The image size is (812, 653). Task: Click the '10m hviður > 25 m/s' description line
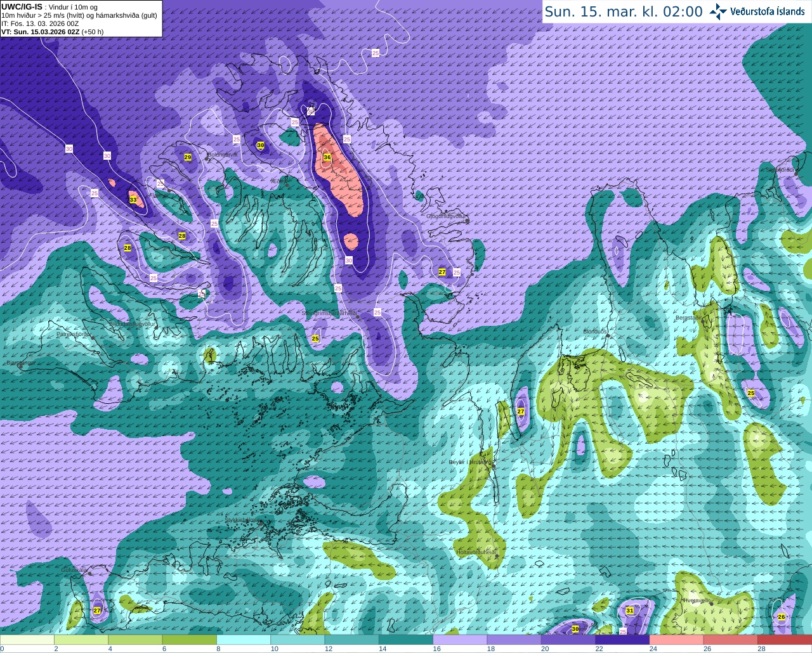pyautogui.click(x=79, y=15)
